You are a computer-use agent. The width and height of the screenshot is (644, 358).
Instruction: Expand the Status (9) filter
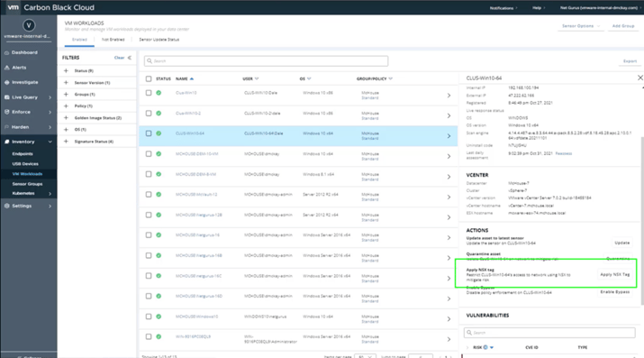[x=66, y=70]
